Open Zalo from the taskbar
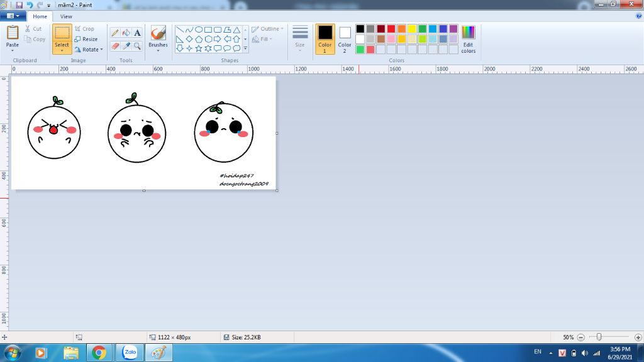644x362 pixels. [x=130, y=353]
